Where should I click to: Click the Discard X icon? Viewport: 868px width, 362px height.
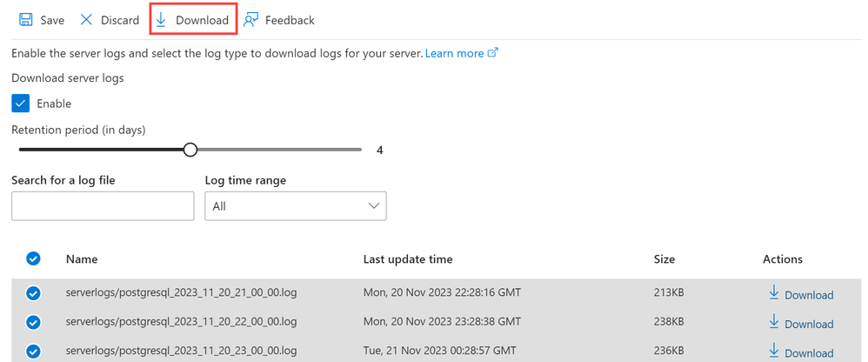[x=86, y=20]
